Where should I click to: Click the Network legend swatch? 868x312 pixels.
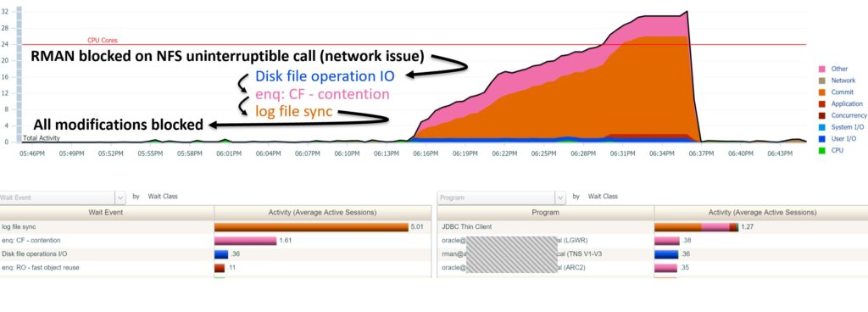point(821,81)
